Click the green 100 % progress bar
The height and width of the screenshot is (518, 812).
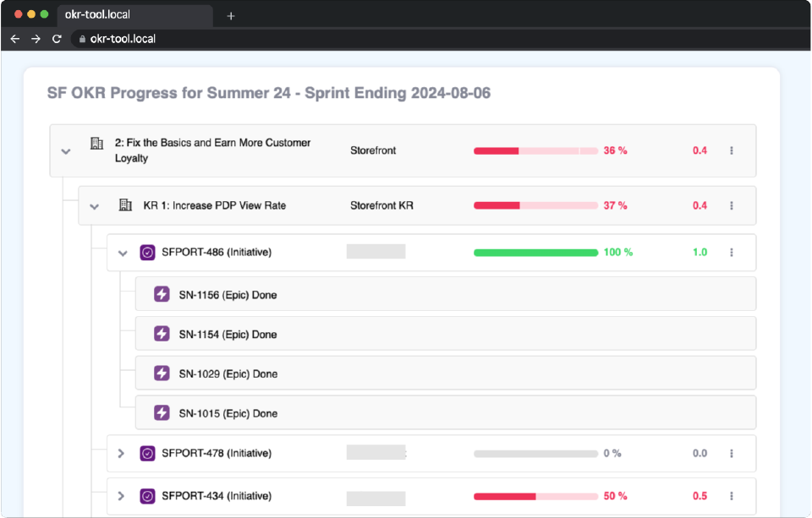536,253
